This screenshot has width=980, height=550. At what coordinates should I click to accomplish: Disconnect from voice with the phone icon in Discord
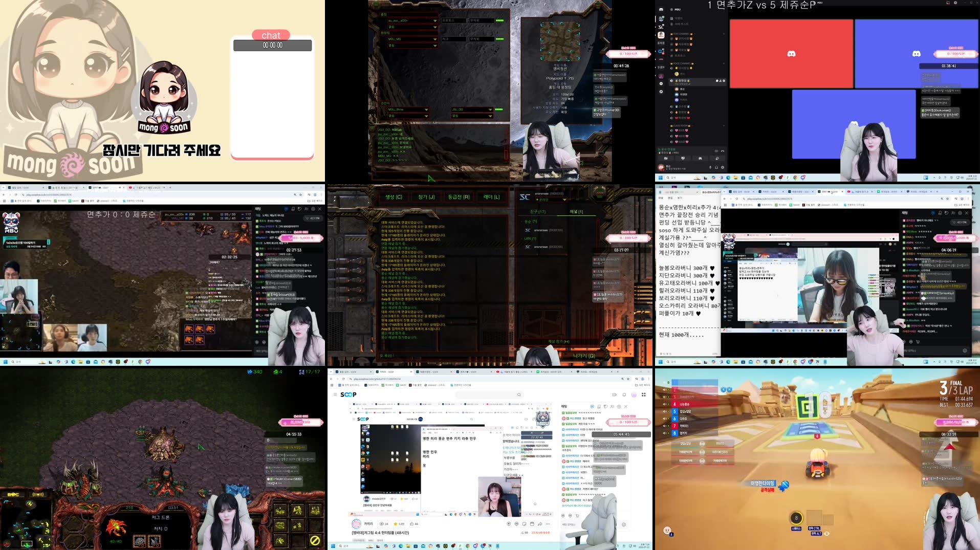point(723,151)
